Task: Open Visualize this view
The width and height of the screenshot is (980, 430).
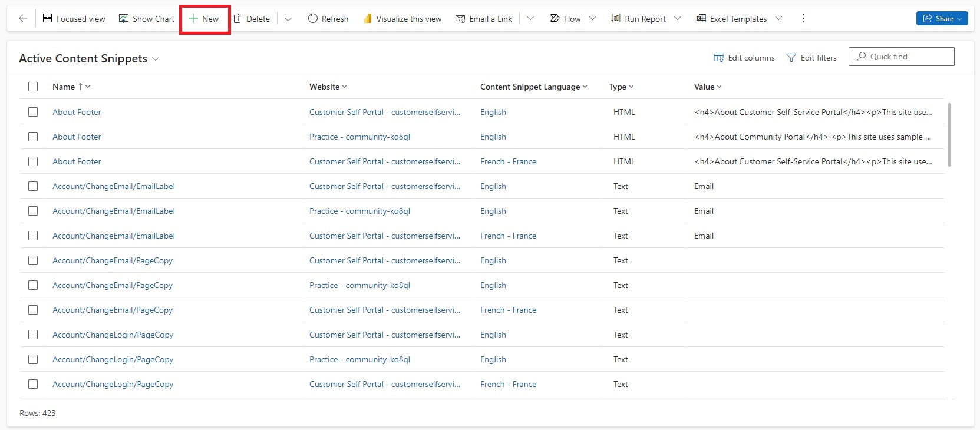Action: [402, 19]
